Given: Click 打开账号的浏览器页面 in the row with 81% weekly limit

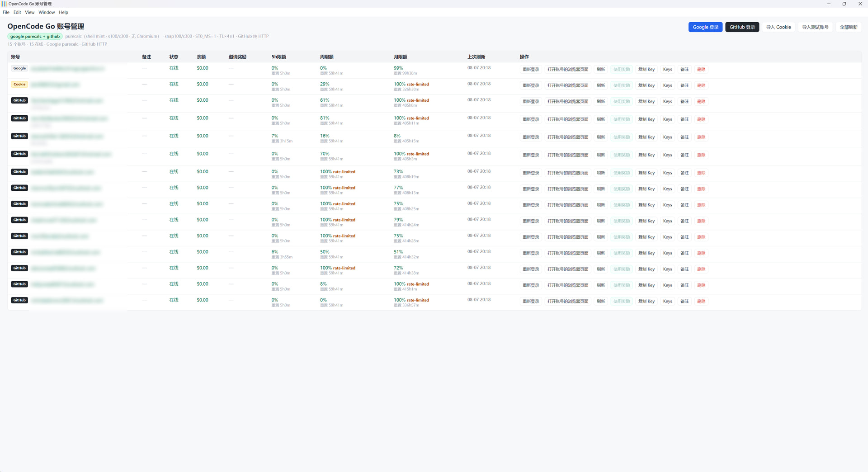Looking at the screenshot, I should pyautogui.click(x=568, y=119).
